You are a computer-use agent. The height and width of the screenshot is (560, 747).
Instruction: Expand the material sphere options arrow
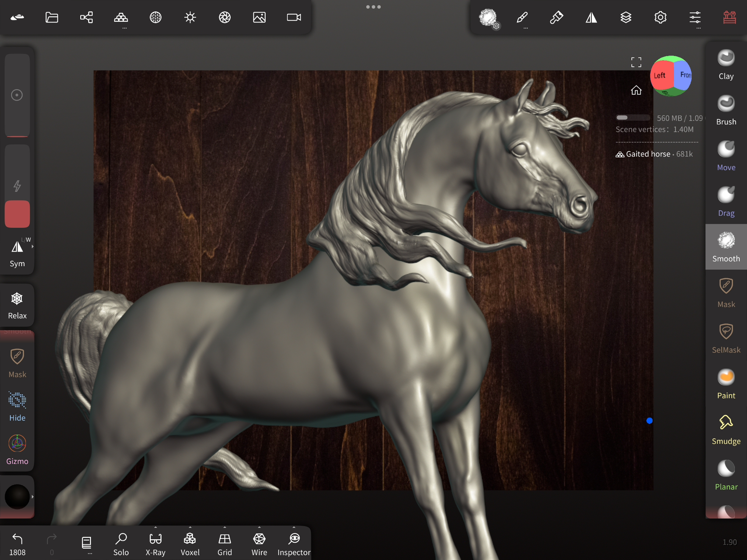point(33,497)
